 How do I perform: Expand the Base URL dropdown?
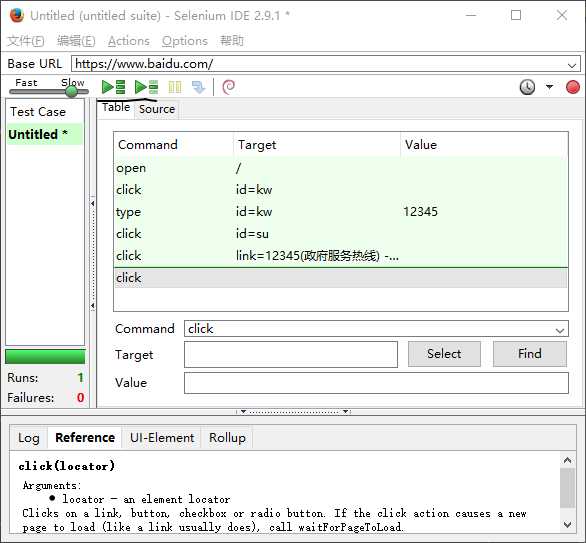click(572, 65)
